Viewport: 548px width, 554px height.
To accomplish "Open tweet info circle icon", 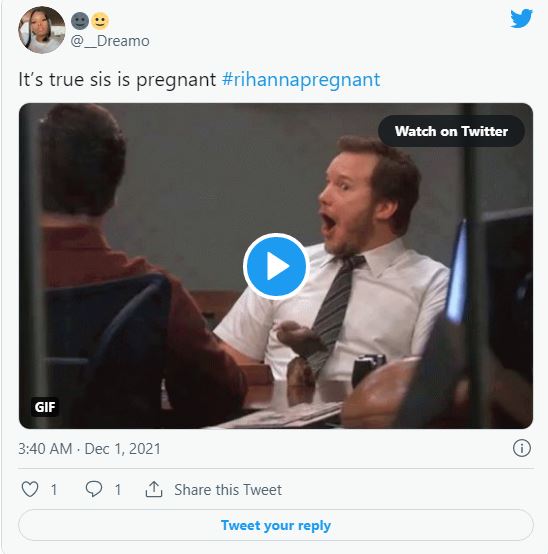I will click(522, 448).
